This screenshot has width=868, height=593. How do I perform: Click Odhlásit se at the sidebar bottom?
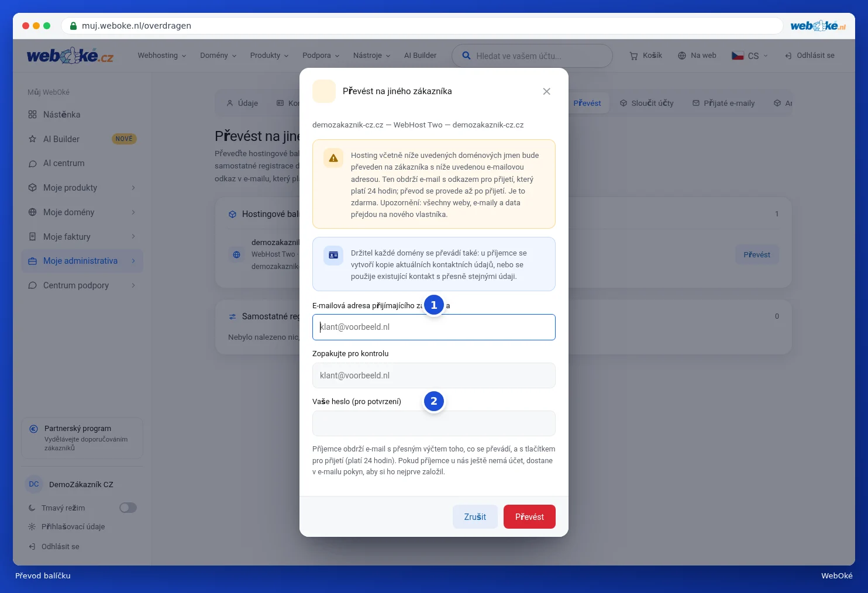pyautogui.click(x=60, y=547)
